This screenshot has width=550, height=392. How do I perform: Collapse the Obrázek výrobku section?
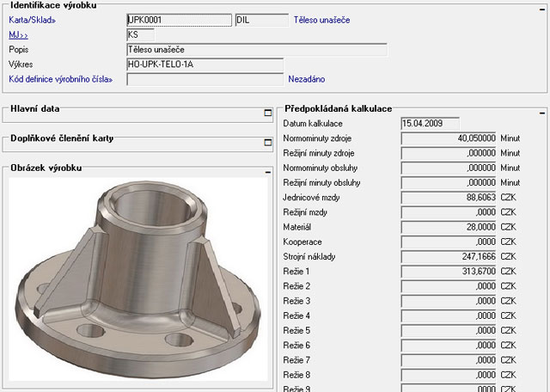click(x=268, y=172)
